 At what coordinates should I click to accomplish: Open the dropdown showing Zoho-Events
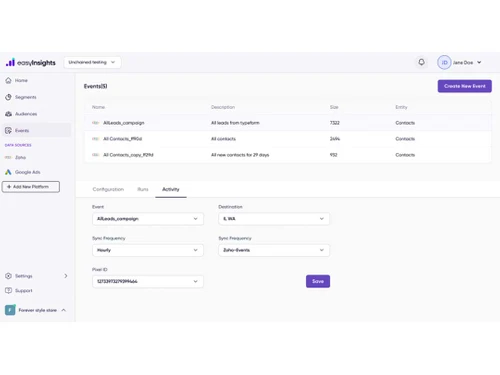coord(274,250)
